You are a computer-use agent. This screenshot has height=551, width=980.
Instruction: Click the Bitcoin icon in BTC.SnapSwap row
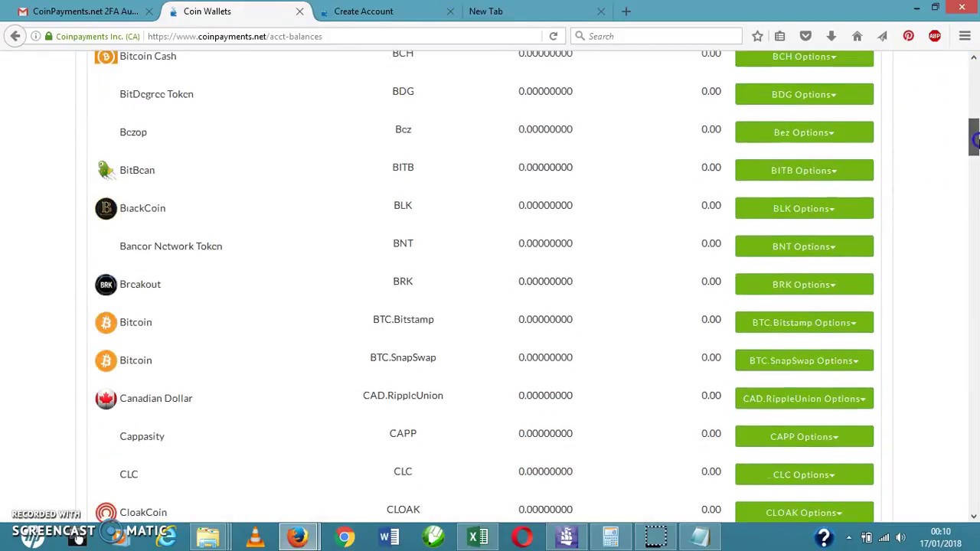coord(106,360)
